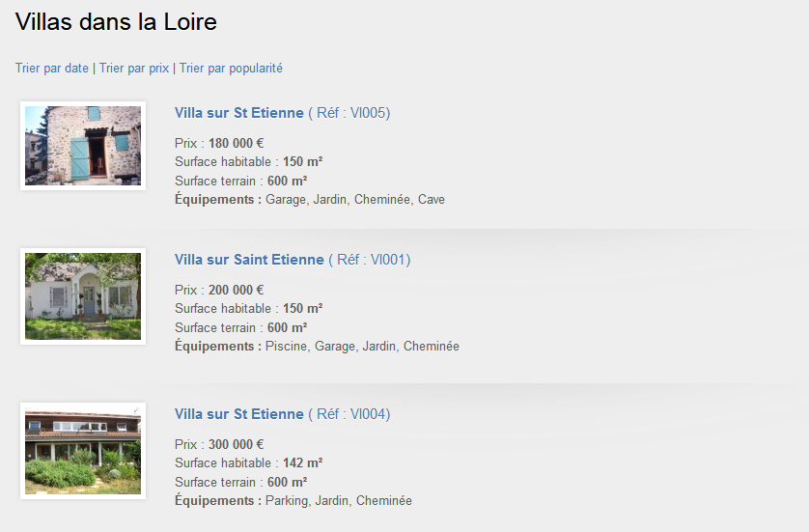Click the equipment line listing Piscine
809x532 pixels.
click(x=317, y=347)
